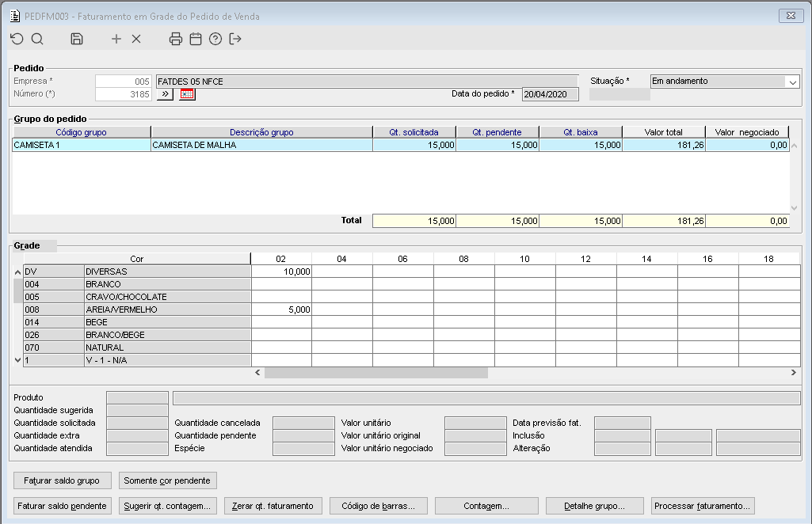This screenshot has width=812, height=524.
Task: Click the Qt. baixa column header
Action: point(581,132)
